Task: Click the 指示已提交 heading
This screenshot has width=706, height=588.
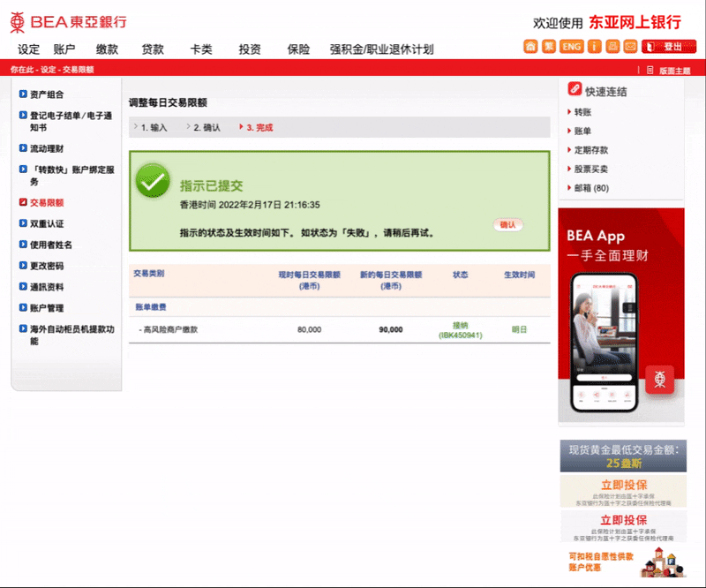Action: point(211,185)
